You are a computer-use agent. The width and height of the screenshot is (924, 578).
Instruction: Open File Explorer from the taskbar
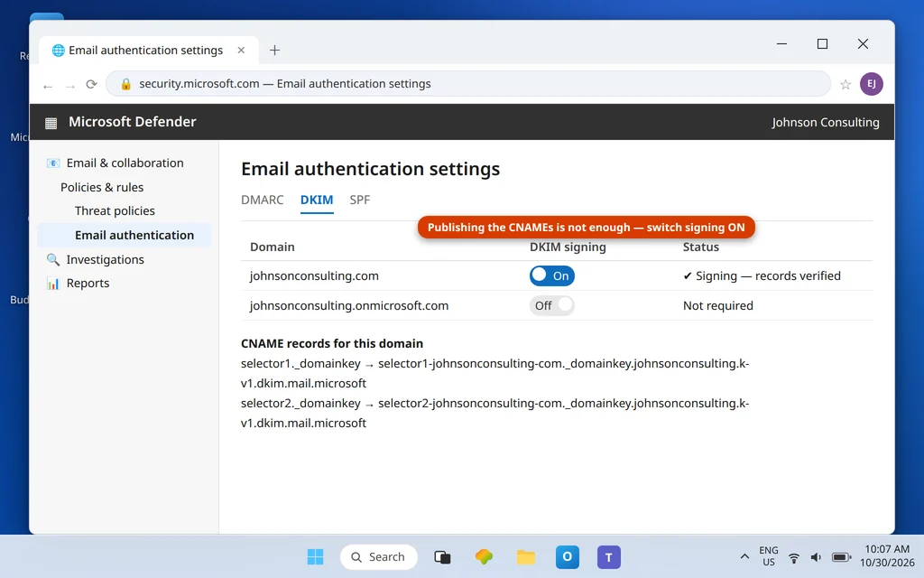[526, 556]
